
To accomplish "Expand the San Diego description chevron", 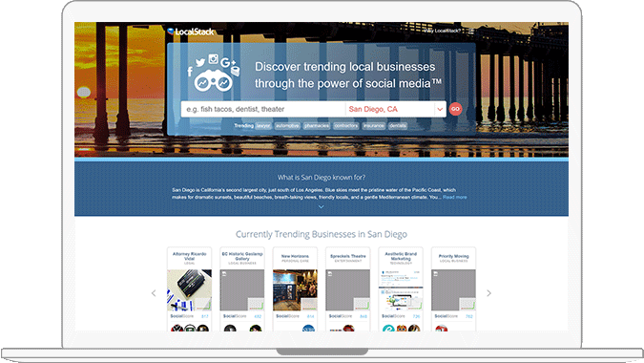I will pos(322,206).
